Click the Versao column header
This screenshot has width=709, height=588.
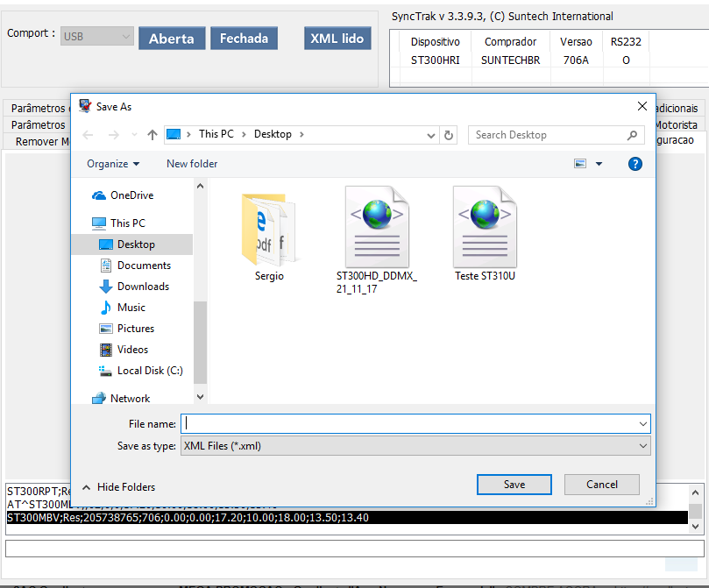pos(576,41)
